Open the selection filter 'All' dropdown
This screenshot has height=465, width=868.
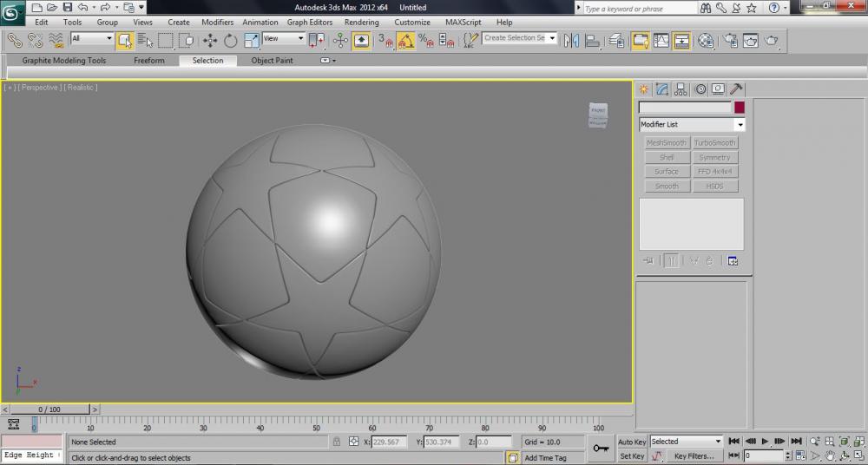pos(92,39)
